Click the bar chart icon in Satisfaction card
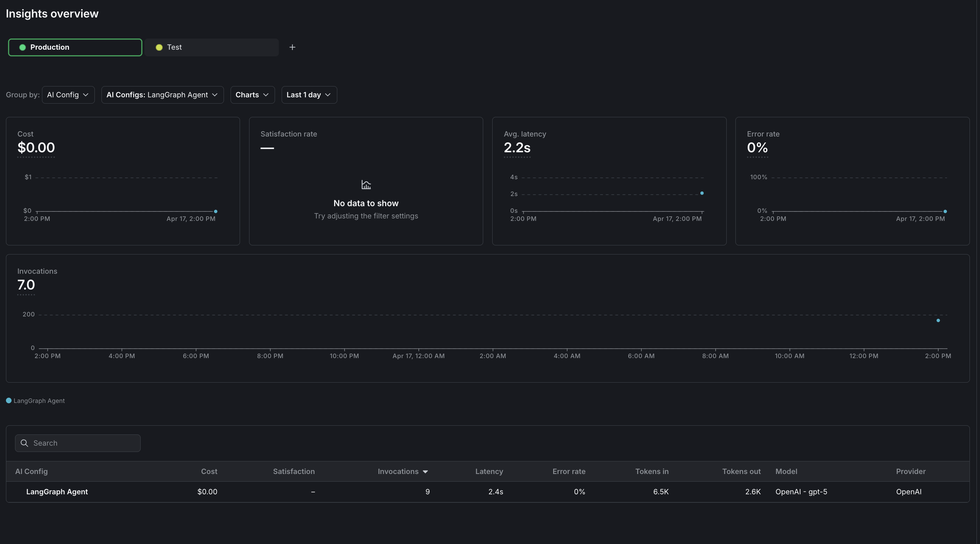Image resolution: width=980 pixels, height=544 pixels. pyautogui.click(x=366, y=185)
